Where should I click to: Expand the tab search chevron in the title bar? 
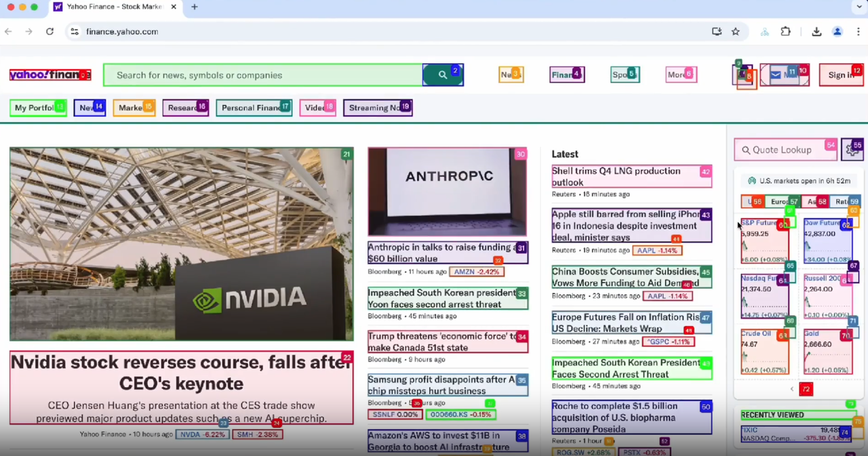click(x=859, y=7)
